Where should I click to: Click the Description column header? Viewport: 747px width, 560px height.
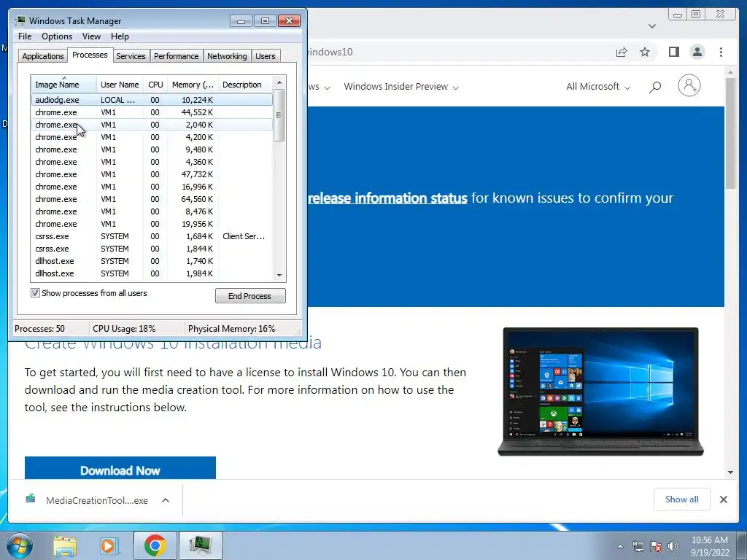pos(245,85)
